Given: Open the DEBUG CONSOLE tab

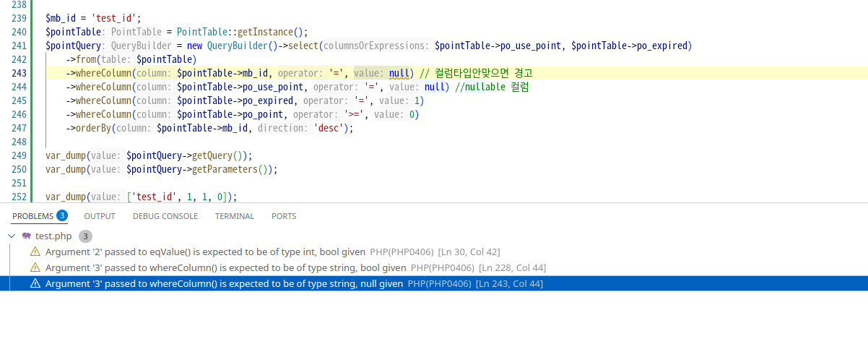Looking at the screenshot, I should pos(165,216).
